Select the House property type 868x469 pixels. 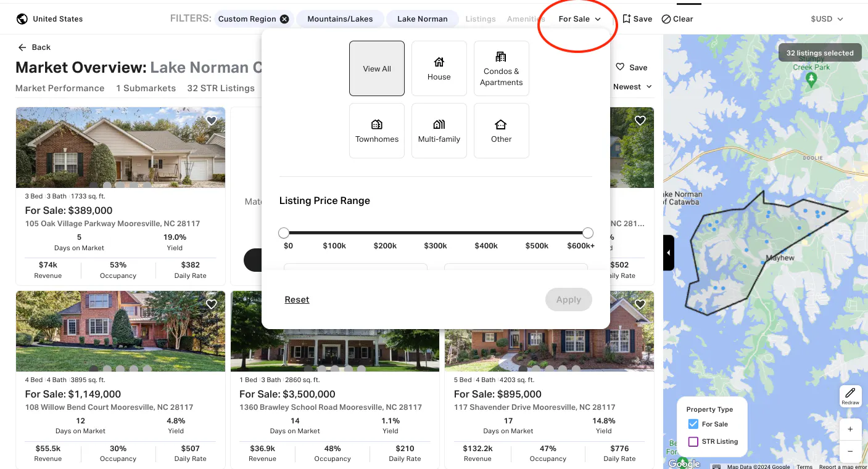point(439,68)
